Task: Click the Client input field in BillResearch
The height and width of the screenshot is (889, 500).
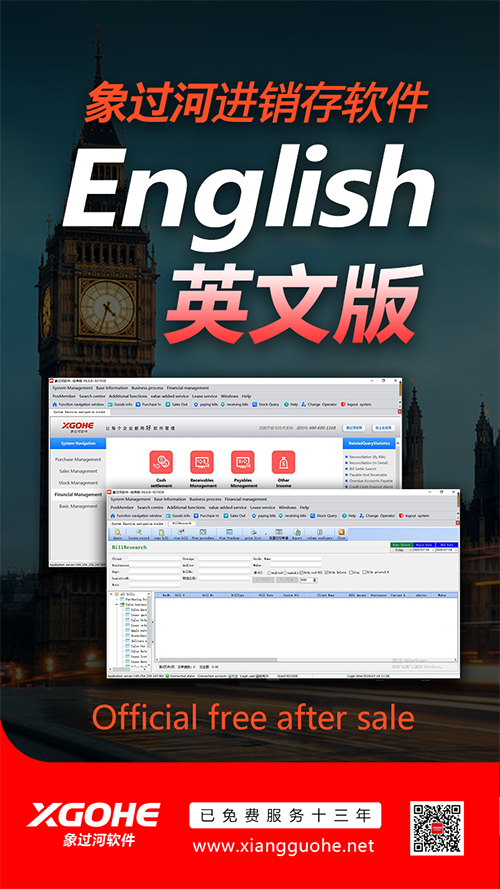Action: (154, 558)
